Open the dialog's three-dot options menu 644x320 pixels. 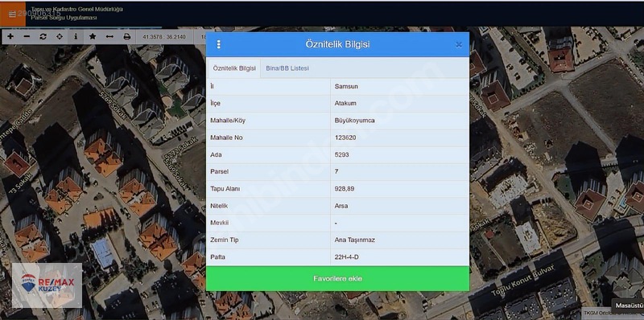pos(218,44)
